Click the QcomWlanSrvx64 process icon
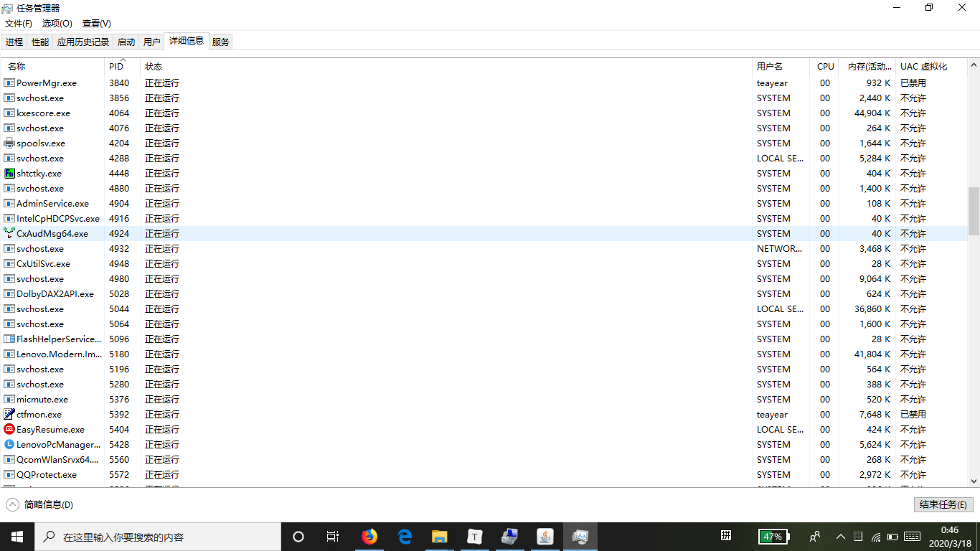This screenshot has height=551, width=980. coord(9,460)
